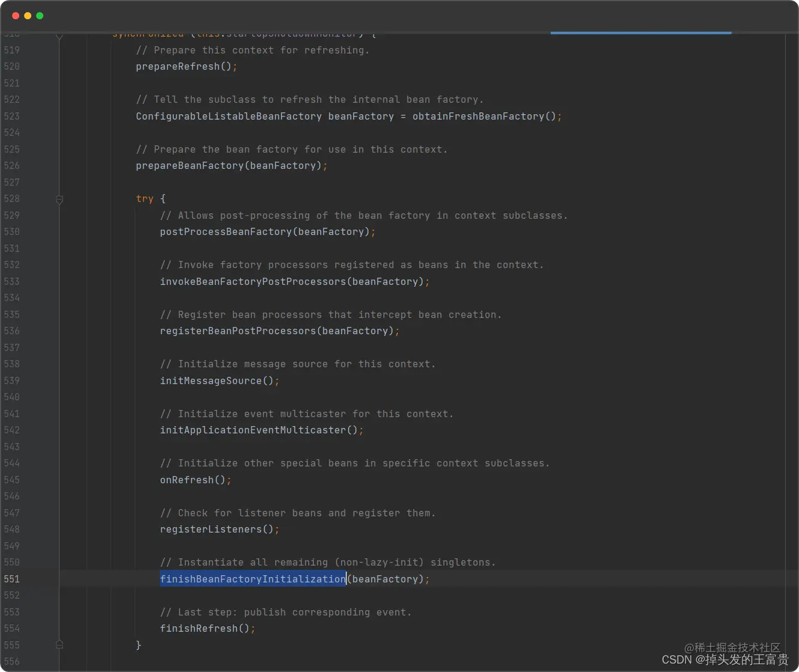Click the initApplicationEventMulticaster() call
Viewport: 799px width, 672px height.
point(262,430)
